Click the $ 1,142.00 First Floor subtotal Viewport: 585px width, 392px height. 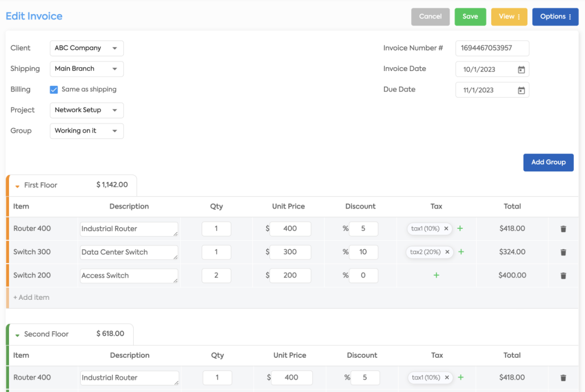point(112,185)
